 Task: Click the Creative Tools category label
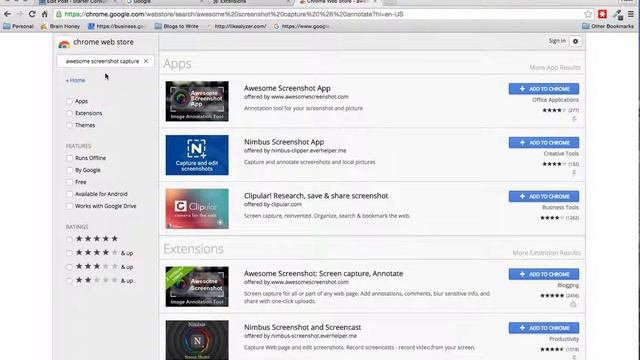point(561,154)
